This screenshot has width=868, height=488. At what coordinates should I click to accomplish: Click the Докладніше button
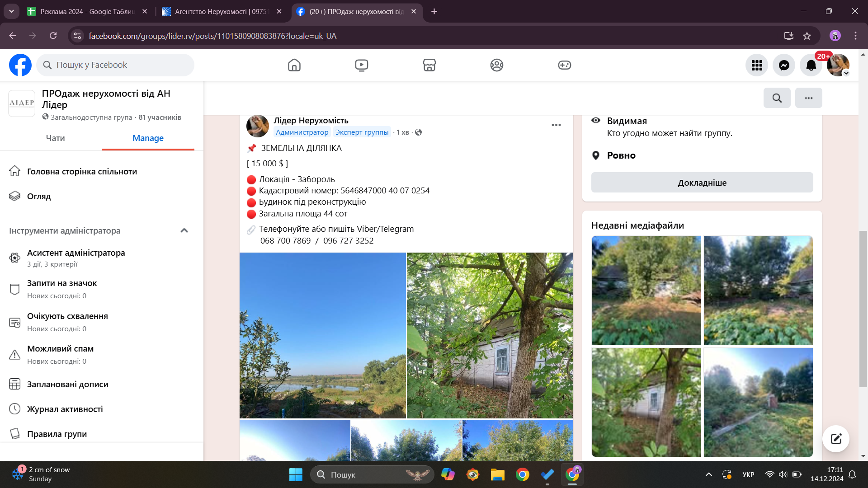[702, 183]
